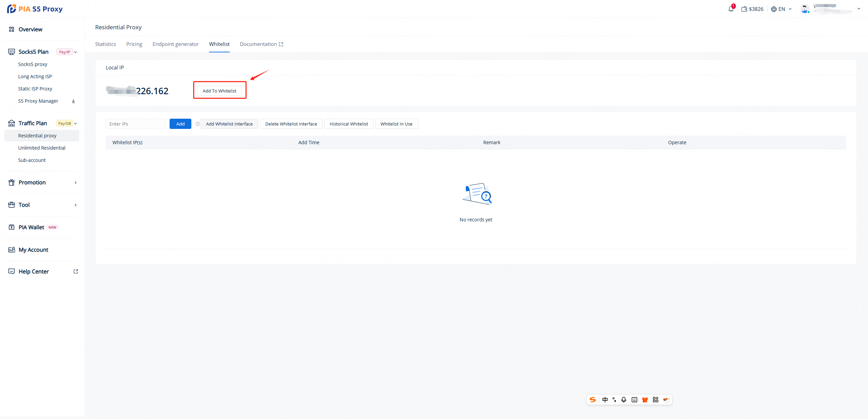868x419 pixels.
Task: Switch to the Statistics tab
Action: 105,44
